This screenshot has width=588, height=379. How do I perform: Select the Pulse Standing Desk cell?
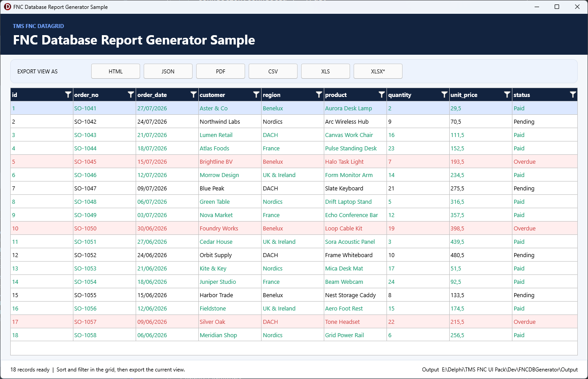point(355,148)
